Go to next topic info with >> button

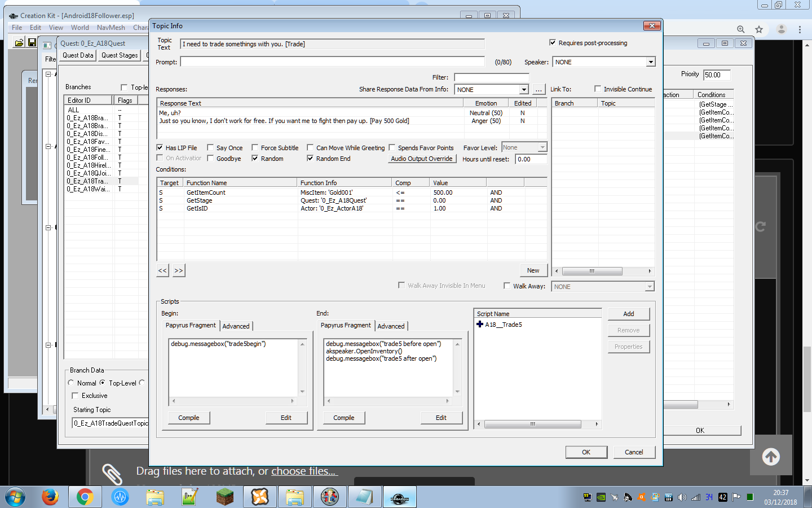point(179,270)
